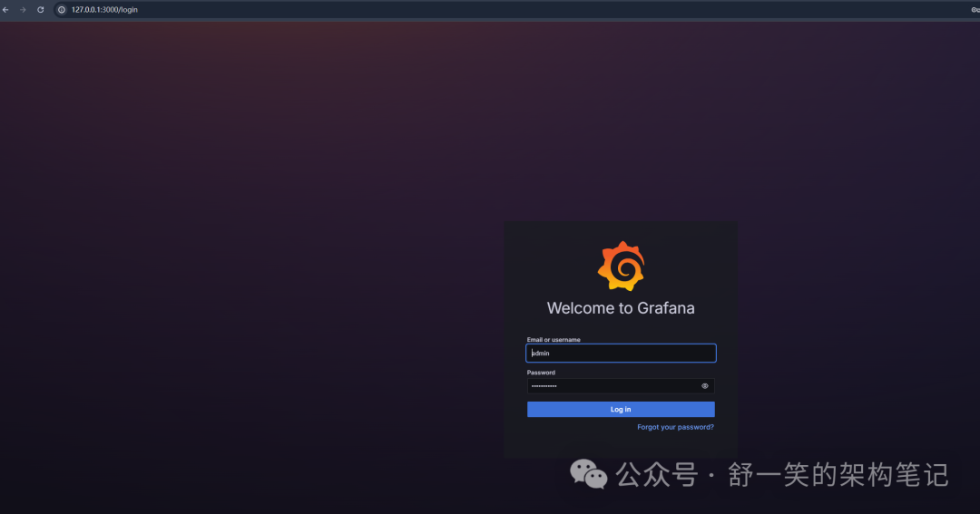Click the browser back arrow
The image size is (980, 514).
tap(5, 10)
